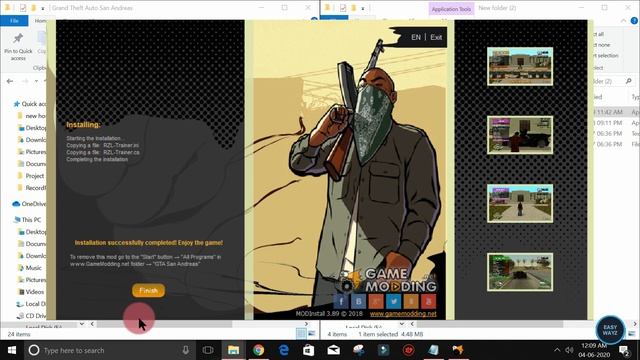Open Videos folder in navigation pane
The width and height of the screenshot is (640, 360).
click(31, 292)
